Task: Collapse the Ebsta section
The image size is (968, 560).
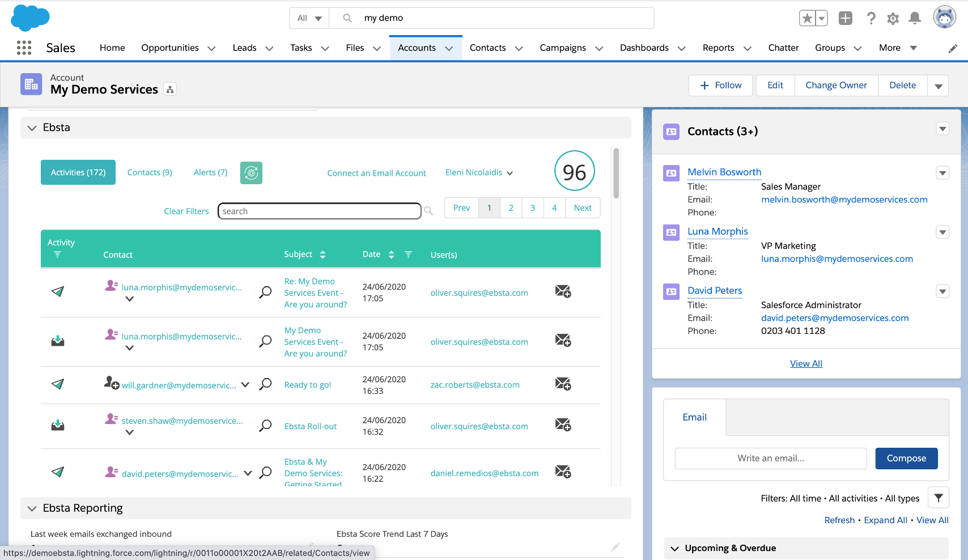Action: click(32, 128)
